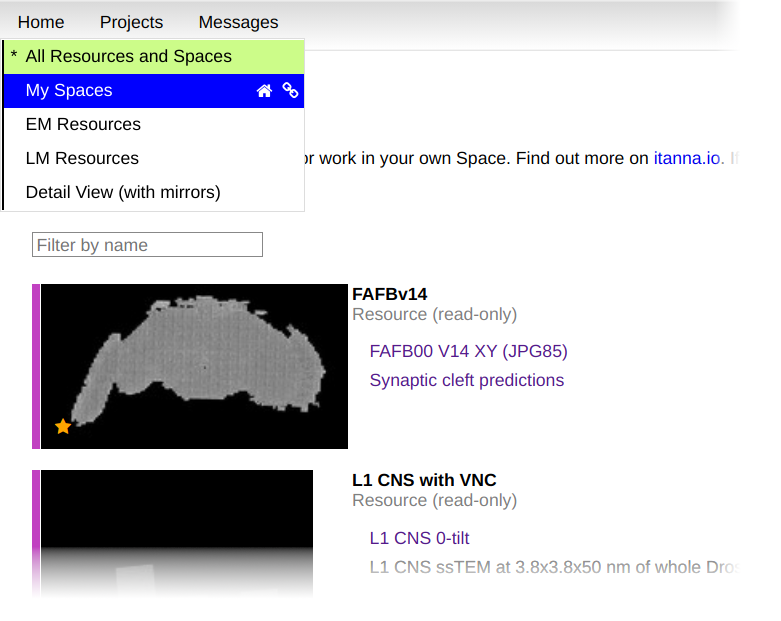Click the magenta bar beside FAFBv14
Screen dimensions: 781x621
(x=36, y=366)
